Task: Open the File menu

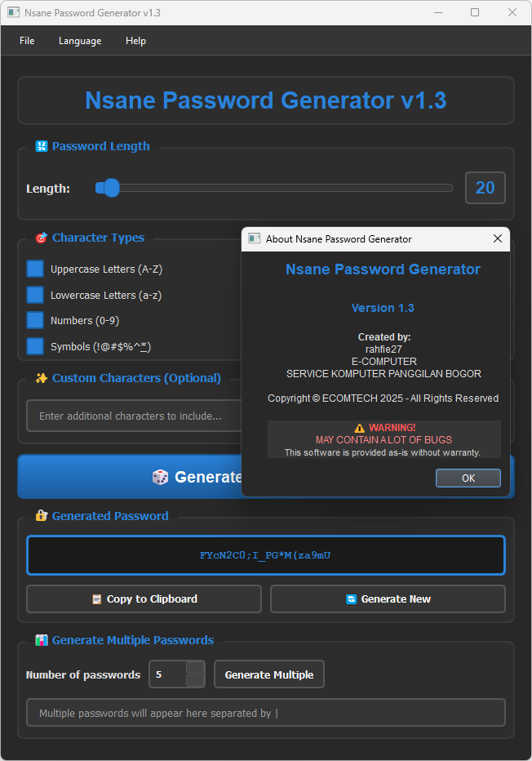Action: click(x=27, y=41)
